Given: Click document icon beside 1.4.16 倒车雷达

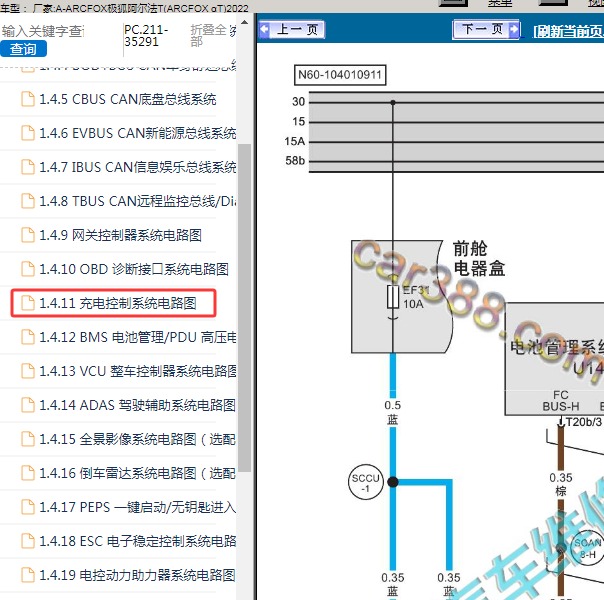Looking at the screenshot, I should click(28, 473).
